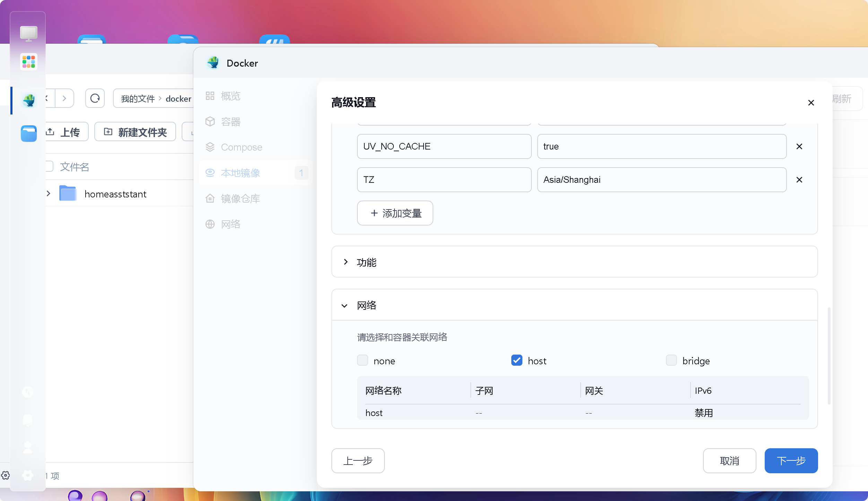Click the 网络 globe icon in sidebar
This screenshot has width=868, height=501.
coord(210,224)
